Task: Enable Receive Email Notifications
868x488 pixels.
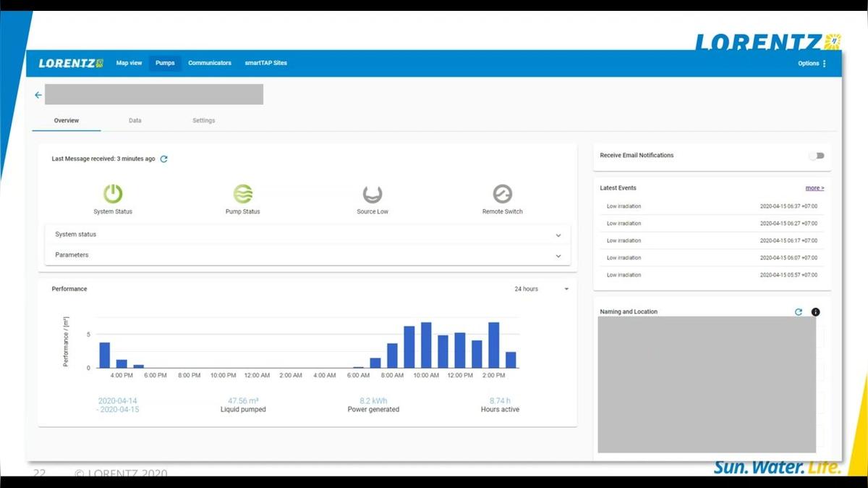Action: 817,156
